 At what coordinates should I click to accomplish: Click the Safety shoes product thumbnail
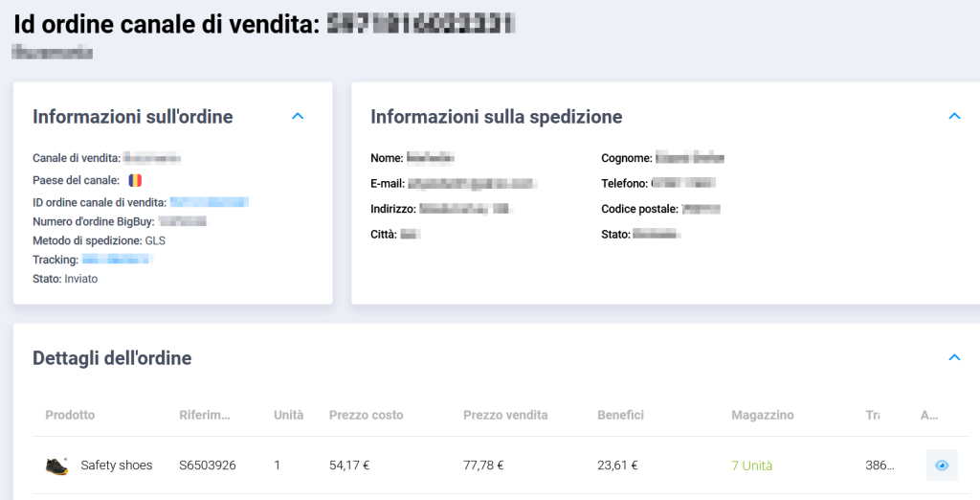(x=56, y=466)
